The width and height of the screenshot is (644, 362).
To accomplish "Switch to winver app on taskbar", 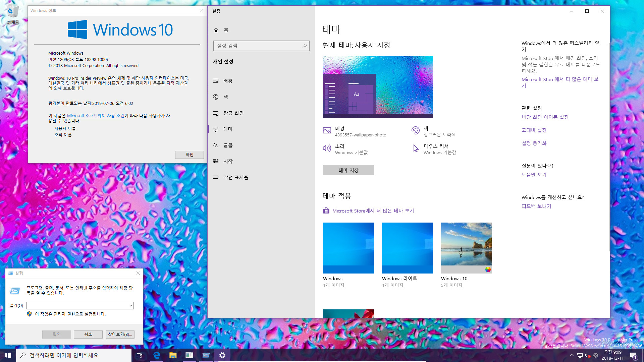I will point(189,355).
